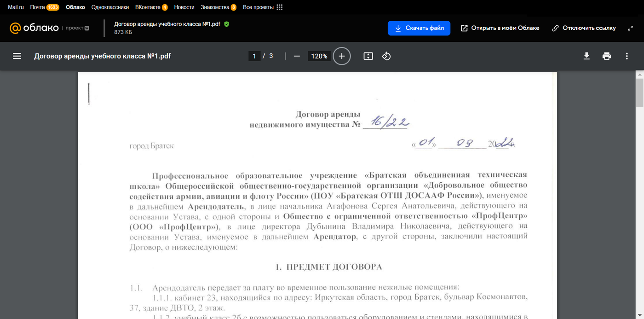Open file in my cloud via Открыть в моём Облаке
Image resolution: width=644 pixels, height=319 pixels.
tap(500, 28)
